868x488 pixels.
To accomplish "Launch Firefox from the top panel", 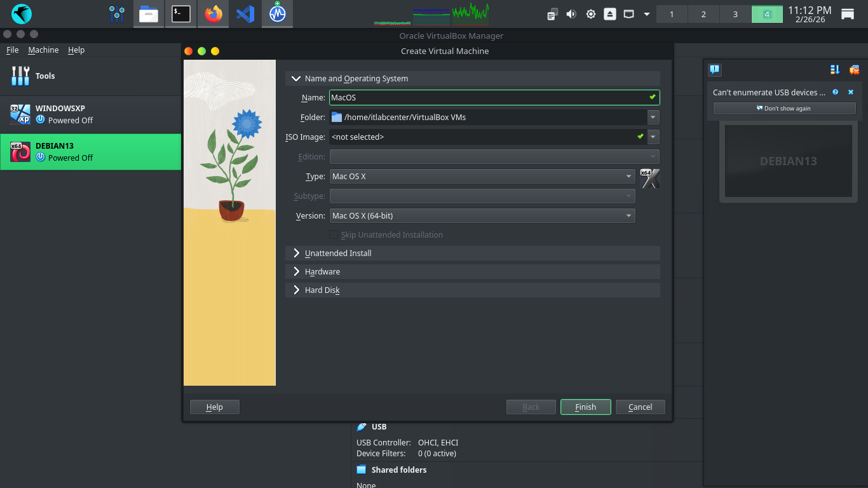I will tap(214, 14).
